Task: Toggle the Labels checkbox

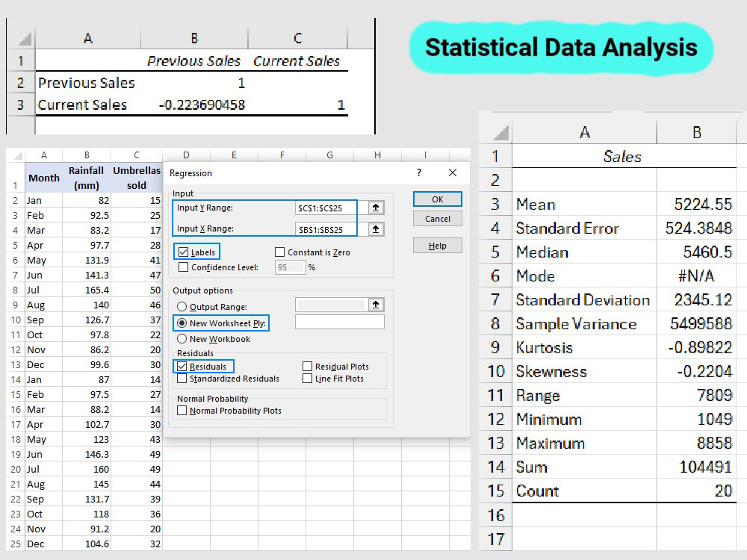Action: (x=184, y=252)
